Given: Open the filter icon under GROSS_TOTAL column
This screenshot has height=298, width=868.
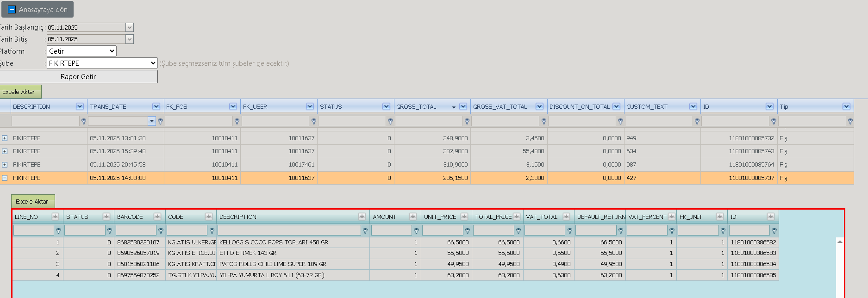Looking at the screenshot, I should (467, 121).
